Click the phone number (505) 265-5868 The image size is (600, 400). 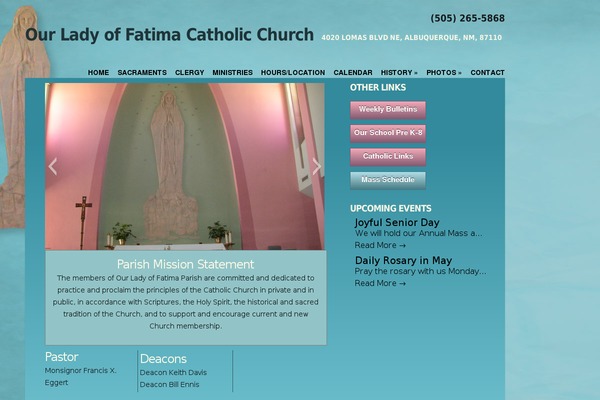pos(468,18)
